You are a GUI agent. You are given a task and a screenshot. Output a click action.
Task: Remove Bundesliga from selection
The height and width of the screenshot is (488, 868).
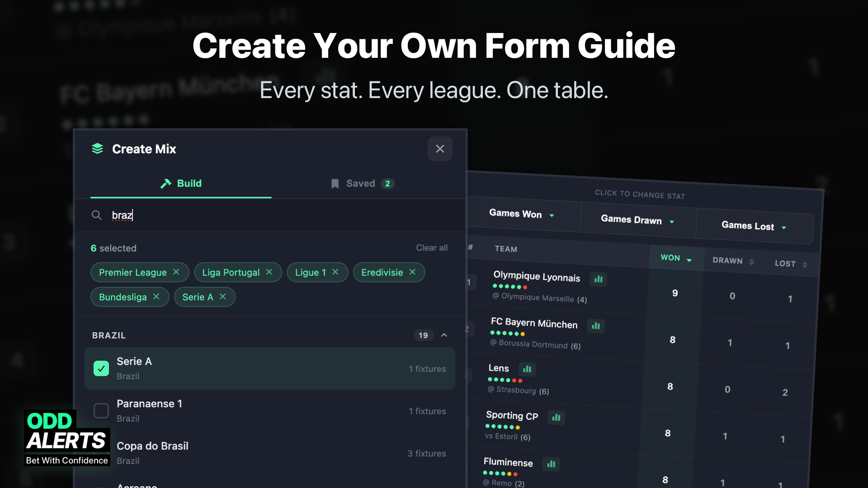pos(156,297)
